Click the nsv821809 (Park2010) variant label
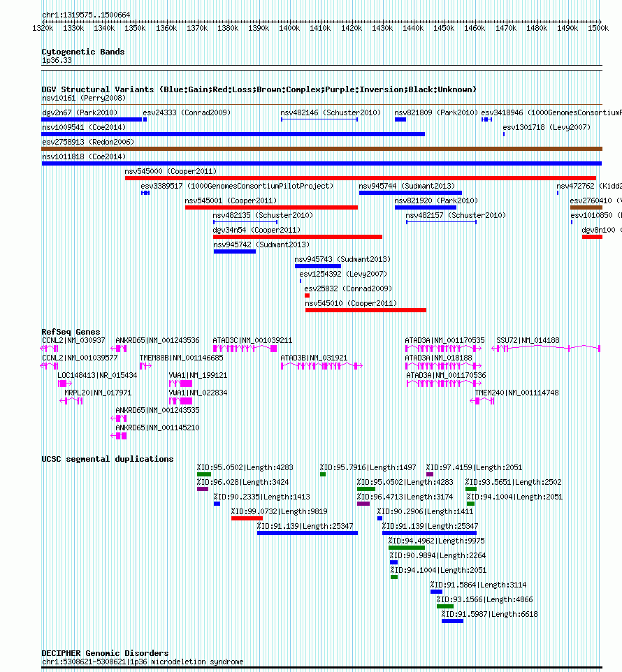The image size is (622, 672). tap(436, 112)
